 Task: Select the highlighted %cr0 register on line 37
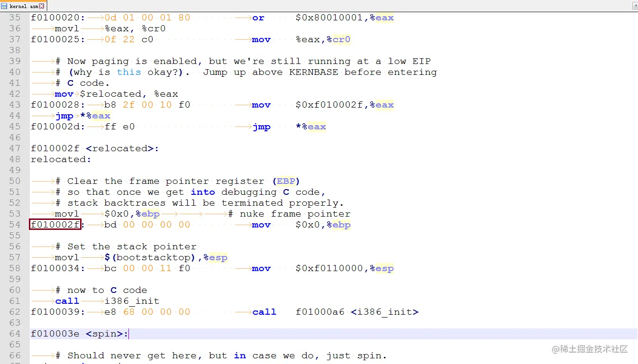pos(341,39)
